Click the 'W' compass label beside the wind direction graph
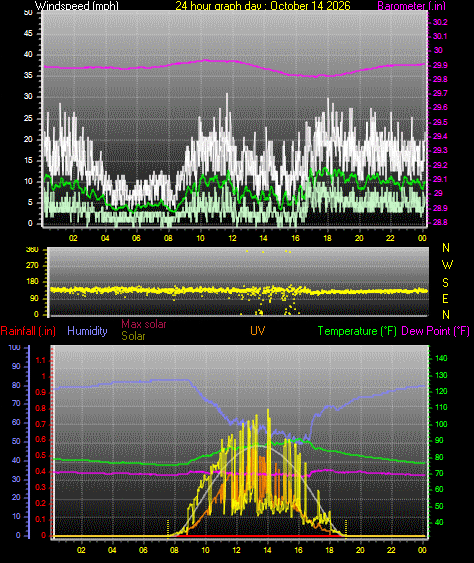This screenshot has width=474, height=563. 447,265
